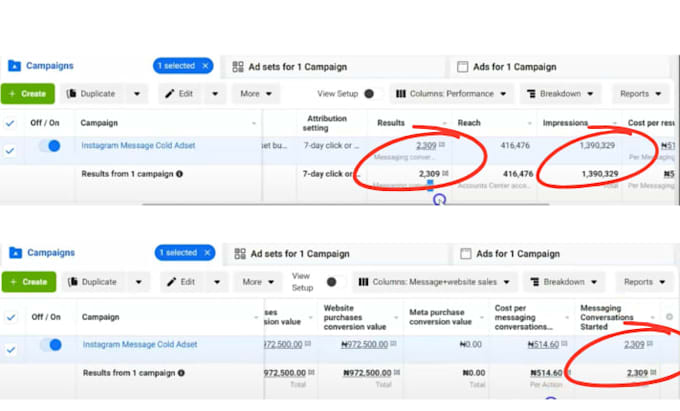Uncheck the campaign row checkbox in lower table

11,349
